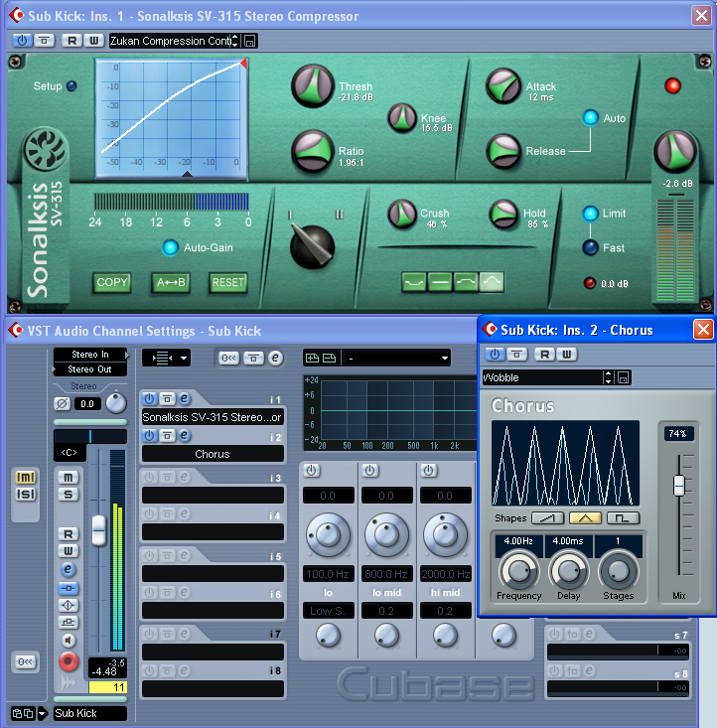Open the Stereo In input routing
This screenshot has width=717, height=728.
(90, 355)
